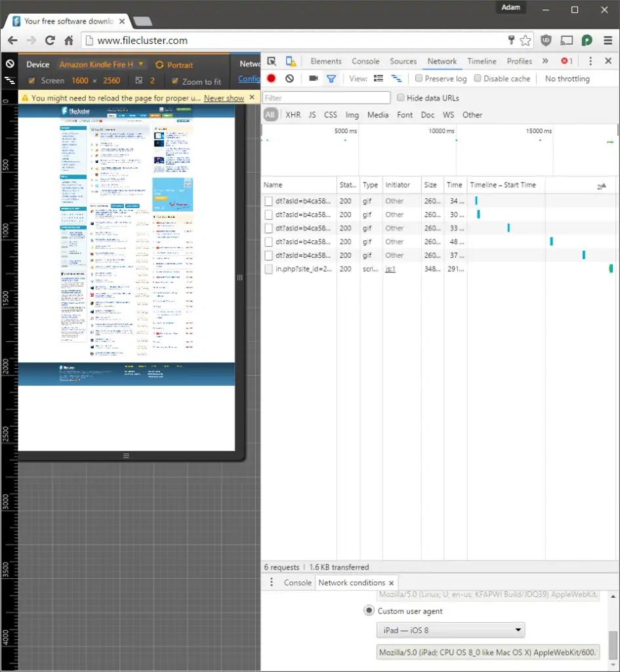Click the cast screen extension icon
The height and width of the screenshot is (672, 620).
[x=566, y=40]
